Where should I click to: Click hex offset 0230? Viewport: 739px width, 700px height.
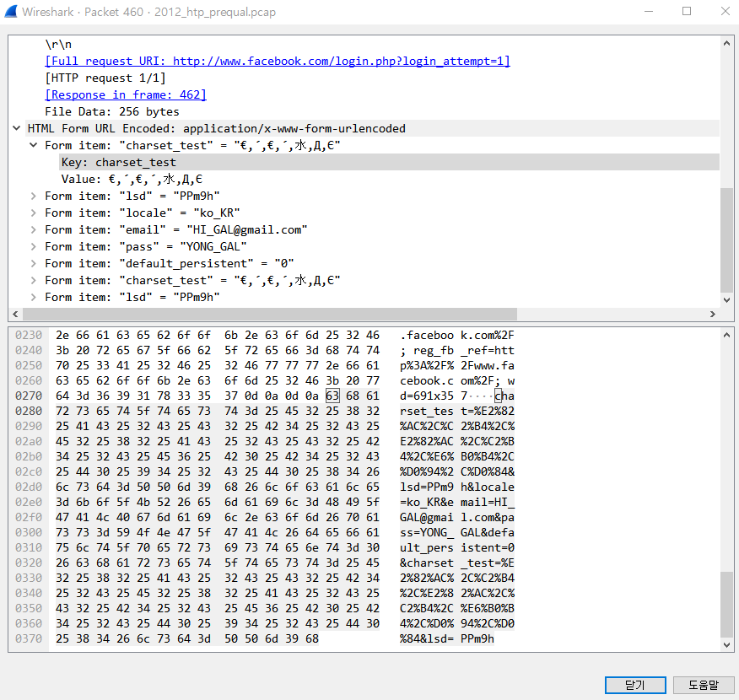coord(29,336)
